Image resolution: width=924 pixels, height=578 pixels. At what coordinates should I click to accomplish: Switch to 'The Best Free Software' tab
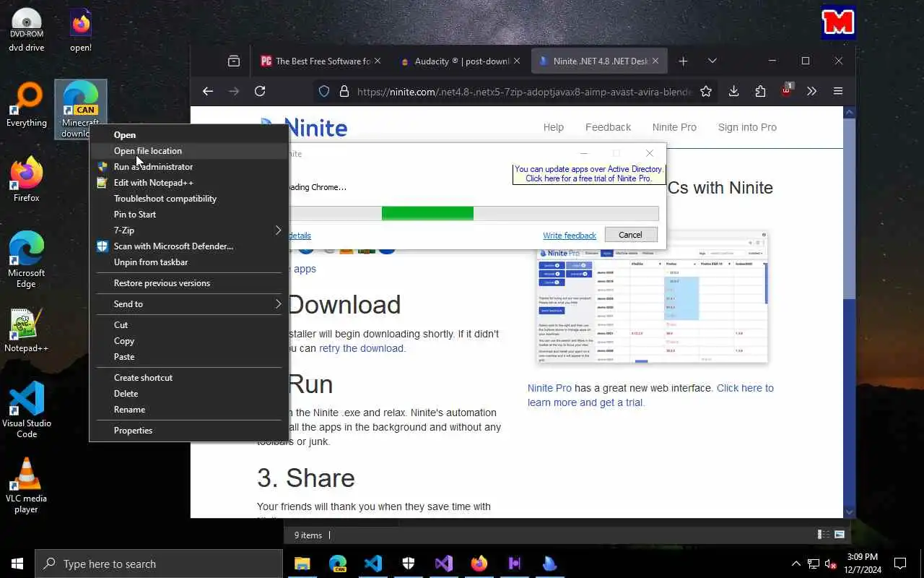[321, 61]
